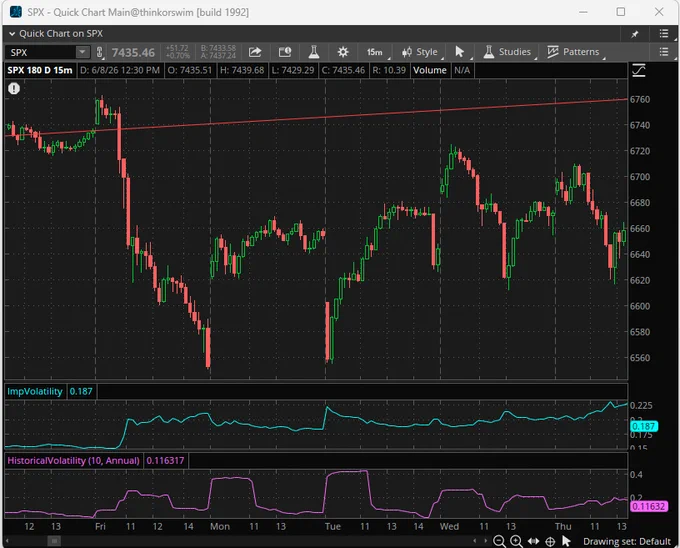Click the scroll left arrow at bottom
The image size is (680, 548).
(x=7, y=541)
